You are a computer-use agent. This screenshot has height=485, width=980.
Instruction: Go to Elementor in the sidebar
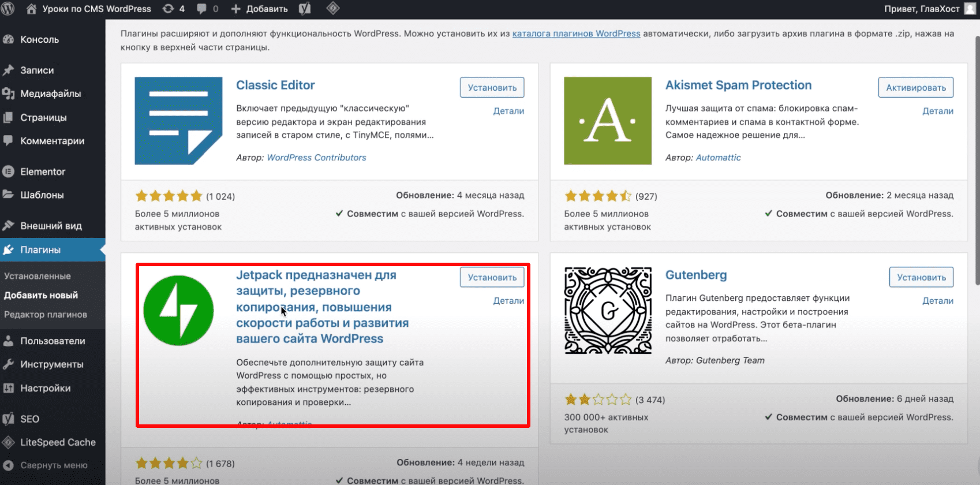coord(43,171)
